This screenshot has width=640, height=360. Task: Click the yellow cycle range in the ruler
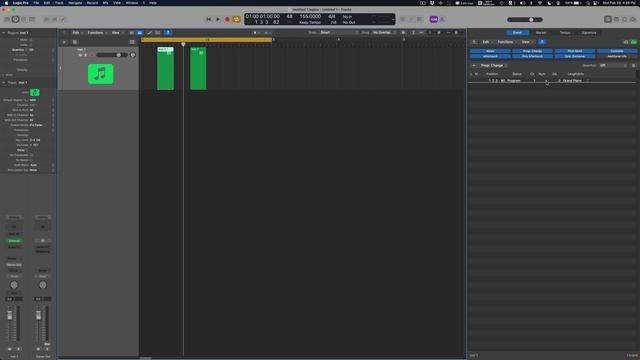coord(207,40)
